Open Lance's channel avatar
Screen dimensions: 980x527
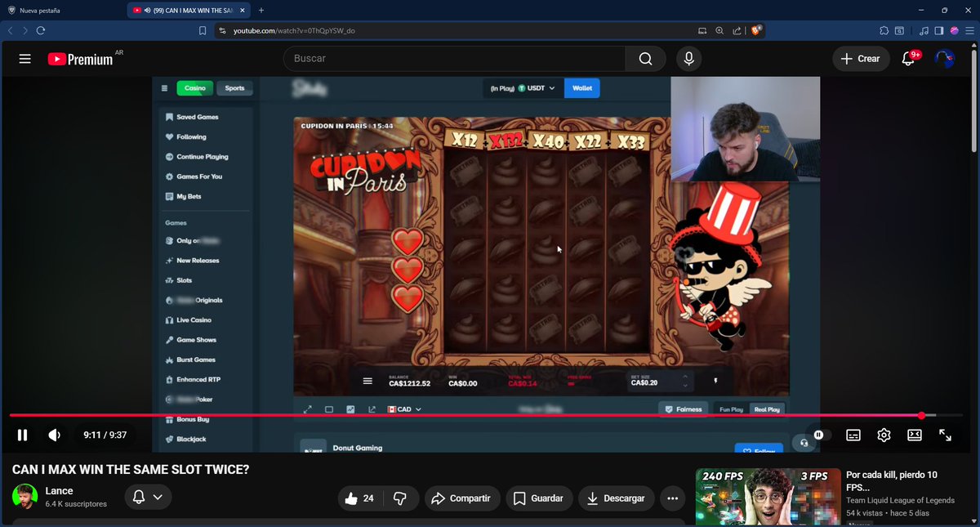tap(25, 497)
